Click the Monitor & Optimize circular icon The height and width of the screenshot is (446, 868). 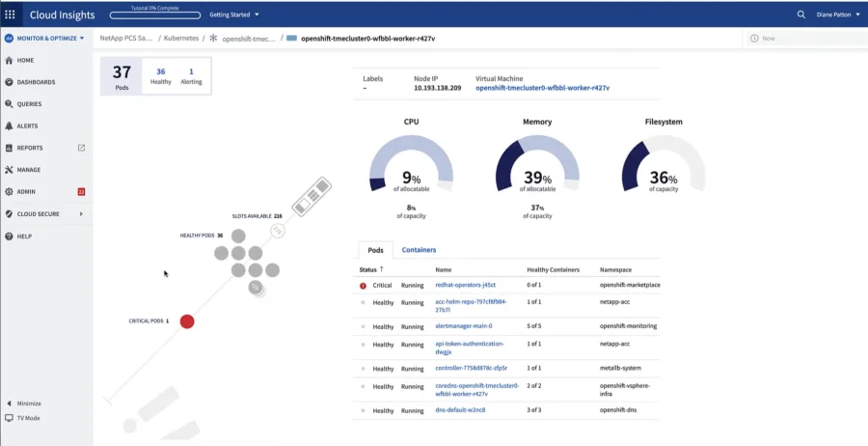(x=9, y=39)
